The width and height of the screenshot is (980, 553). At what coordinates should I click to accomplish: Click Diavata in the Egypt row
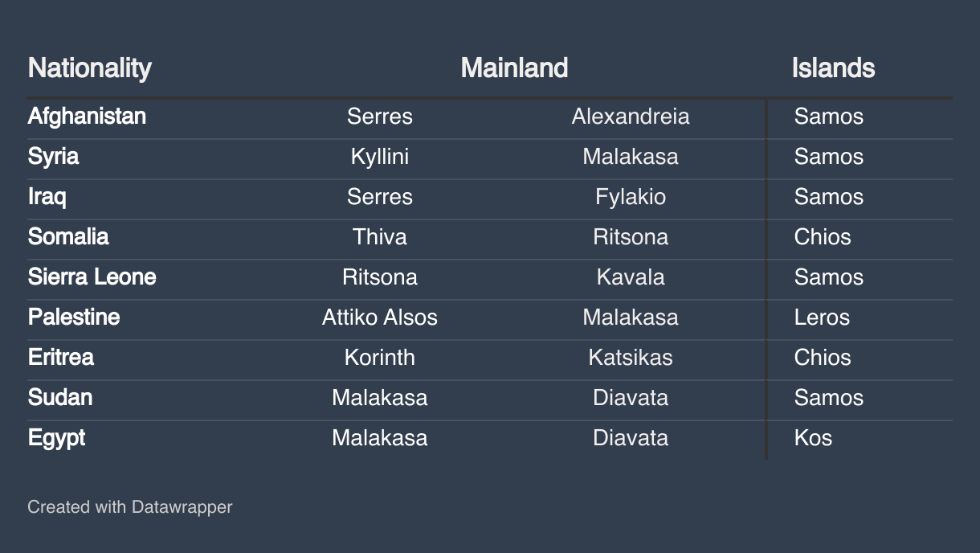(x=631, y=438)
